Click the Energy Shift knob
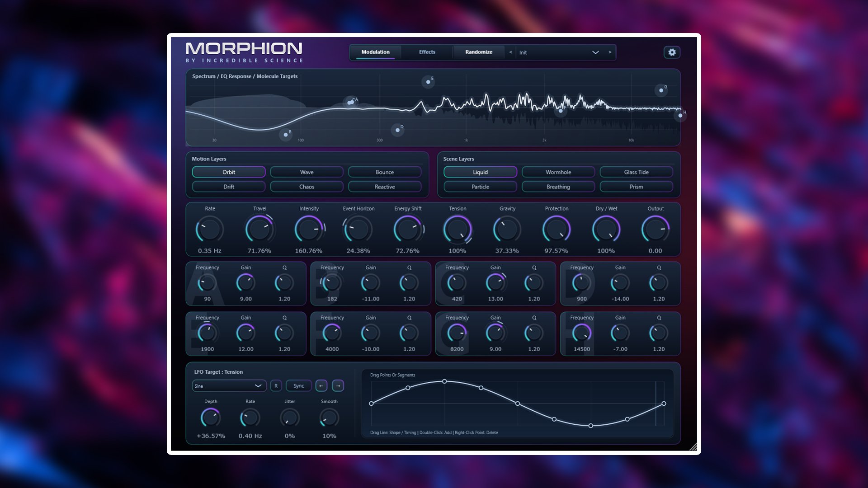Image resolution: width=868 pixels, height=488 pixels. point(408,230)
